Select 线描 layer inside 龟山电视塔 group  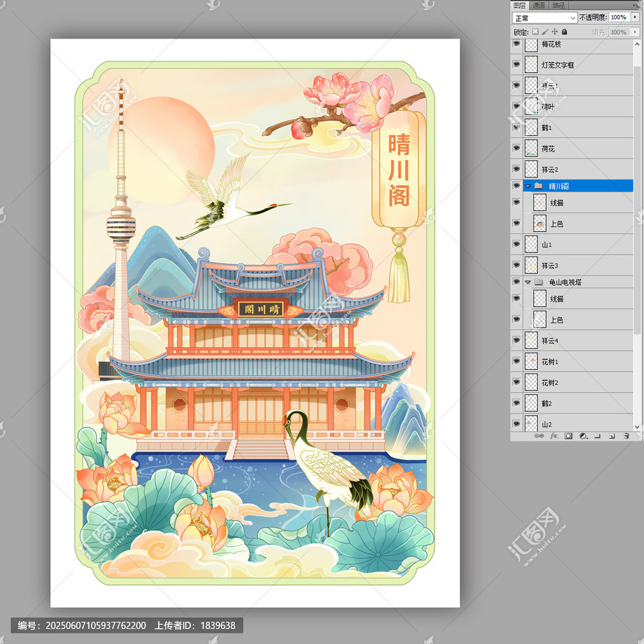pos(578,298)
